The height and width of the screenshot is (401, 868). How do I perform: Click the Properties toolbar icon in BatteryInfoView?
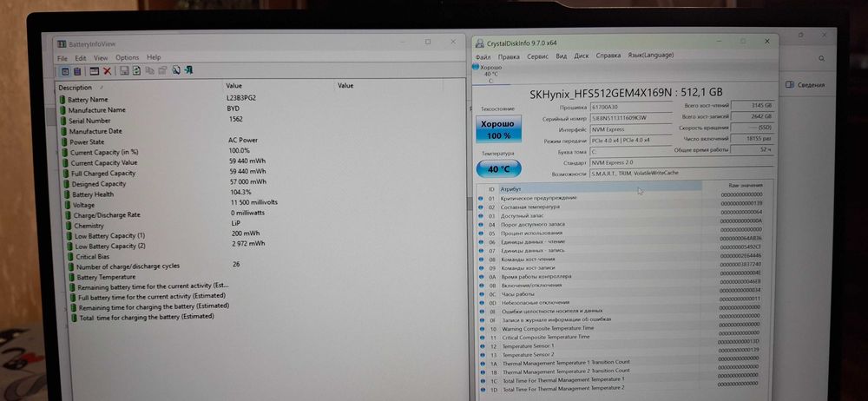pyautogui.click(x=162, y=71)
